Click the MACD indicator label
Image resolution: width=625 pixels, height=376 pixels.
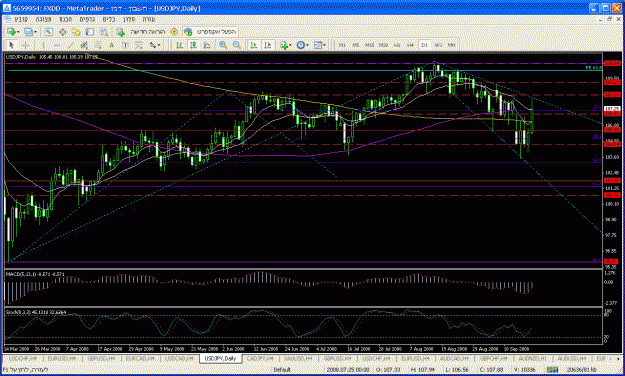coord(35,274)
